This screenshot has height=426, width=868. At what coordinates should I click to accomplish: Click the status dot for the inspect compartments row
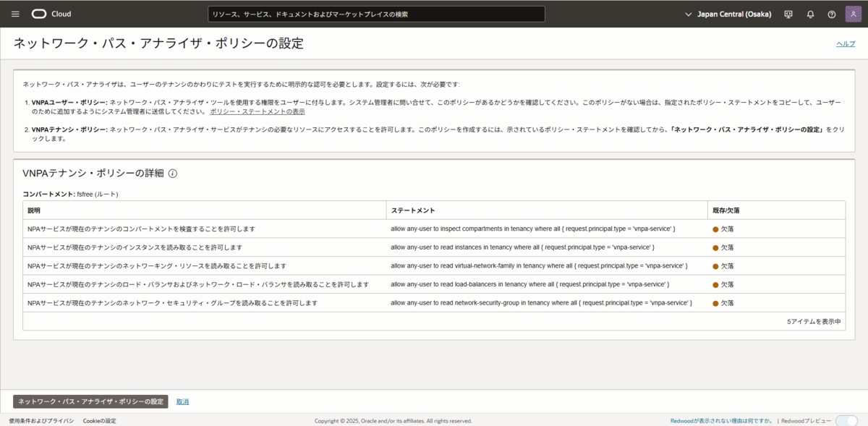(715, 229)
